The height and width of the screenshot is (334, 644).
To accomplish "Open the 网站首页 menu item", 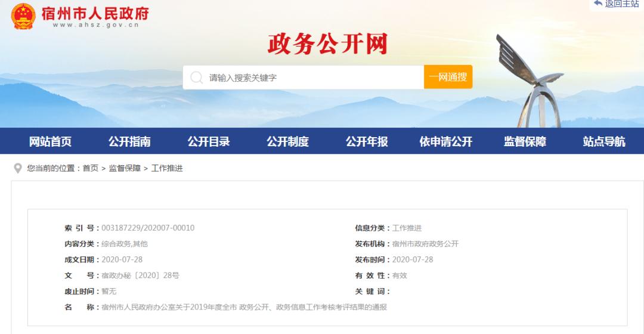I will (x=50, y=141).
